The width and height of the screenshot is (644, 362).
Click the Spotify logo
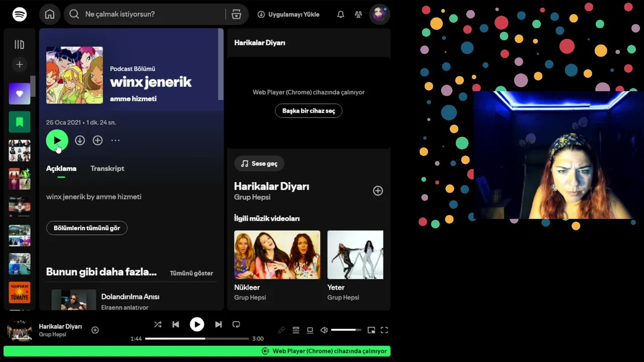pyautogui.click(x=20, y=14)
